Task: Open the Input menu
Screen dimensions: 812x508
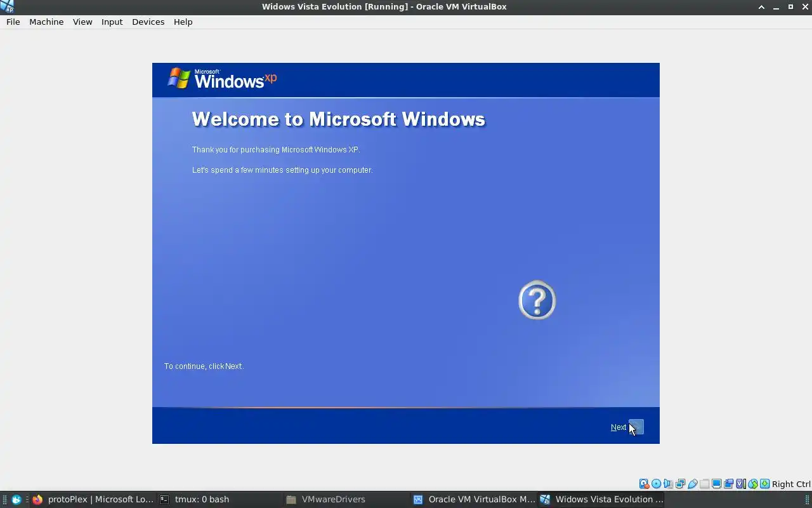Action: click(x=112, y=22)
